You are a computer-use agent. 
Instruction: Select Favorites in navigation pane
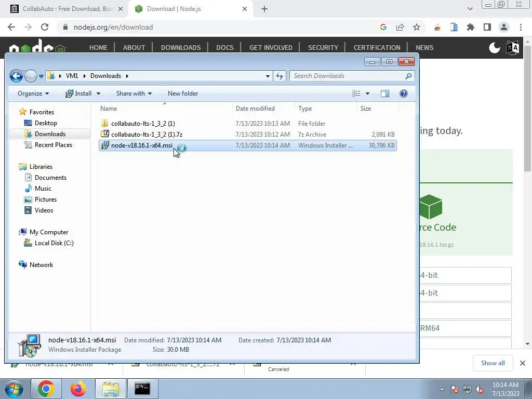coord(42,112)
